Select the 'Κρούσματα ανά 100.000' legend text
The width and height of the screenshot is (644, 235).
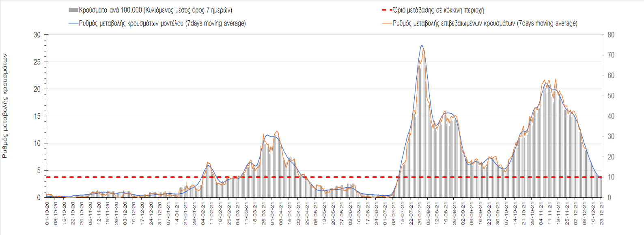click(x=155, y=10)
